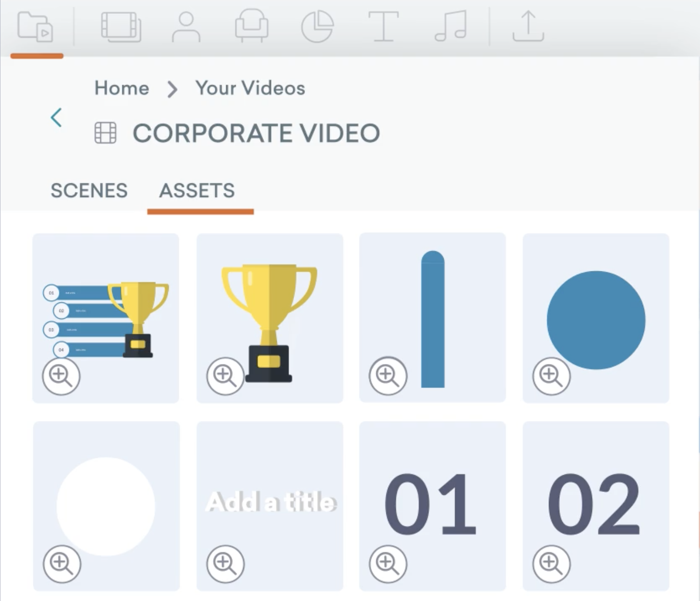Screen dimensions: 700x601
Task: Select the characters panel icon
Action: coord(186,27)
